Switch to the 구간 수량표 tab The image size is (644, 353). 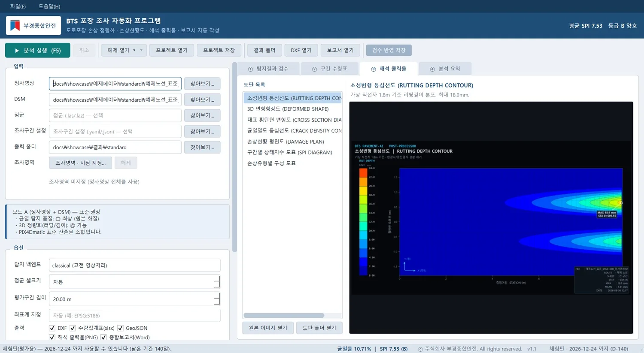click(x=329, y=69)
